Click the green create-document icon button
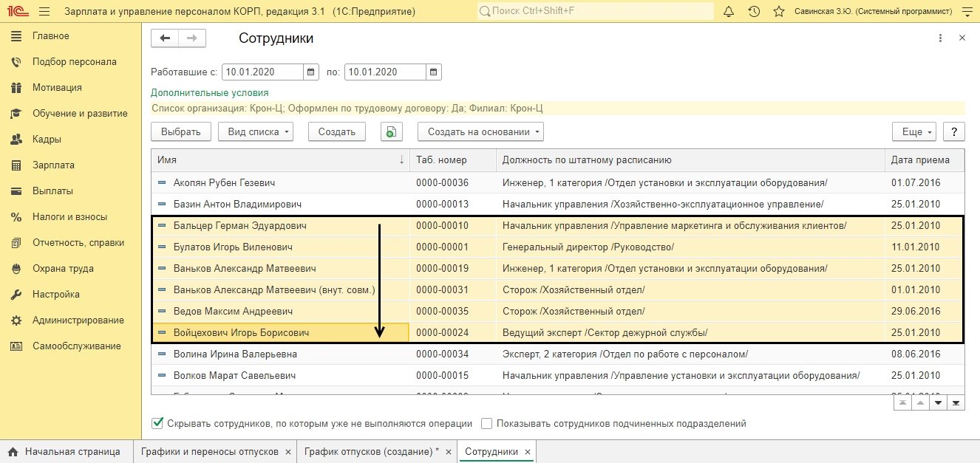Screen dimensions: 980x463 tap(391, 131)
